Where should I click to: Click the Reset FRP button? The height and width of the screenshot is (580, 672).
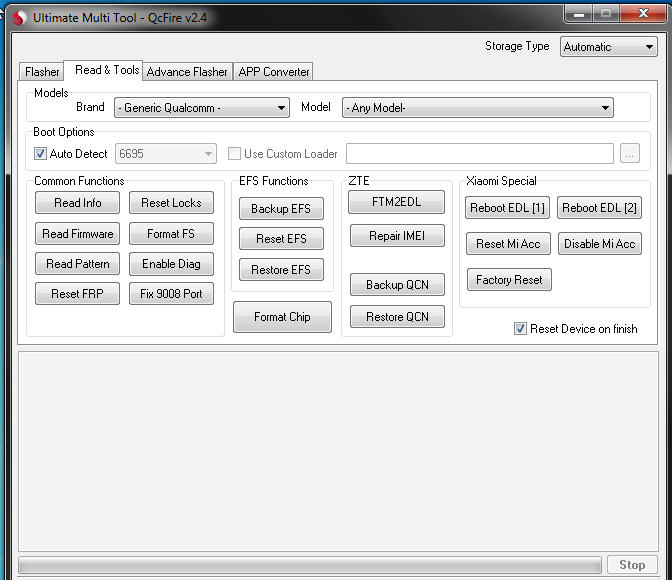click(x=78, y=294)
